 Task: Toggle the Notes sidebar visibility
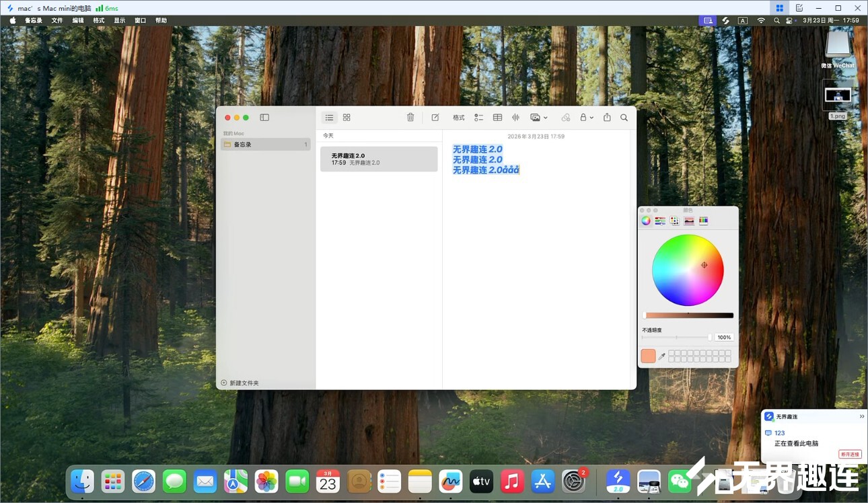click(x=264, y=118)
